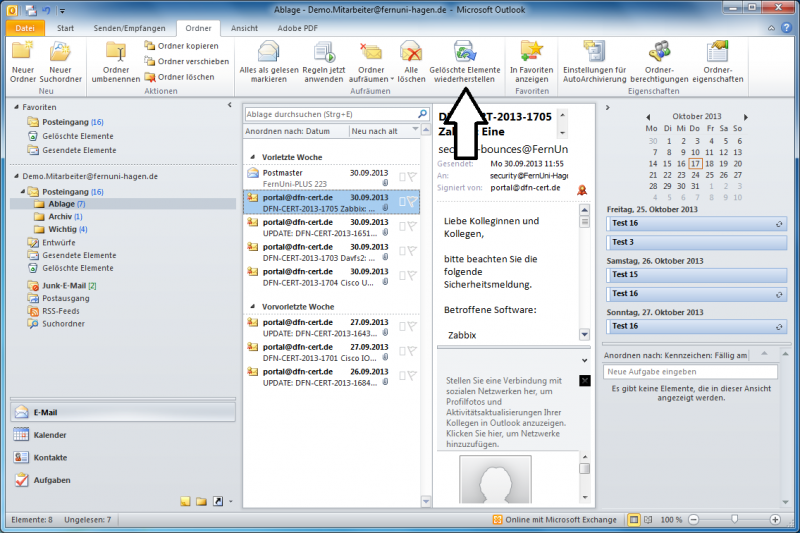Click the save icon in the quick access toolbar

coord(31,10)
